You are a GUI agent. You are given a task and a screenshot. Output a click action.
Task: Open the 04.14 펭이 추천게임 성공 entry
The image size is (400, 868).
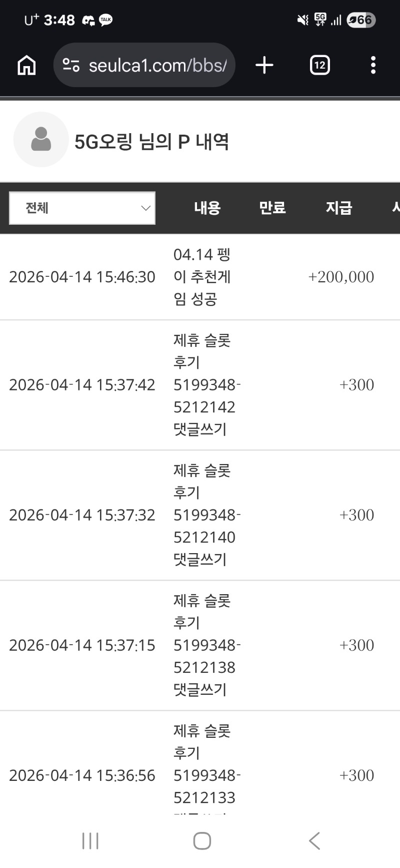pyautogui.click(x=202, y=277)
